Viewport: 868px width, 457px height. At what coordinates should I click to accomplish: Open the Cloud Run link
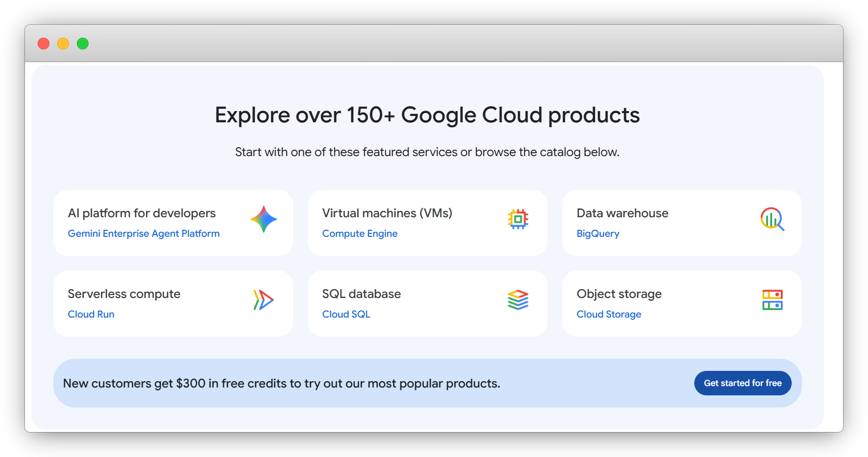pos(91,314)
